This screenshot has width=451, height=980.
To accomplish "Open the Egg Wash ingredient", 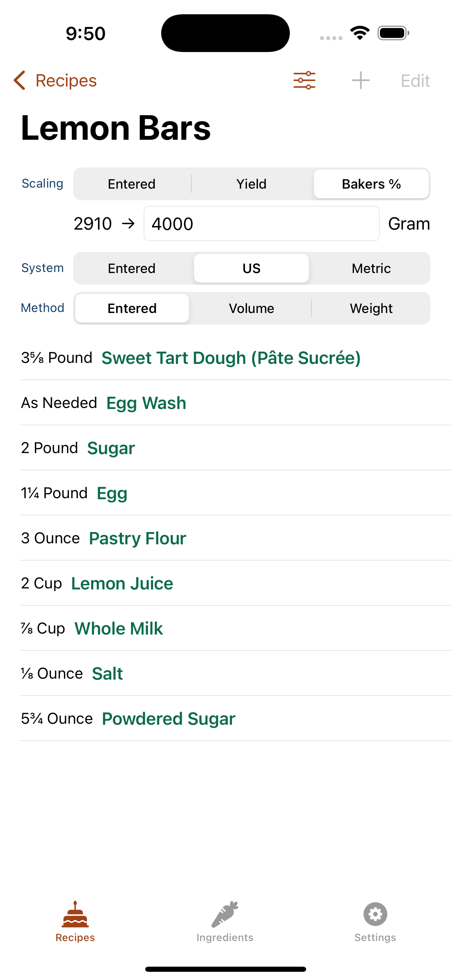I will click(146, 403).
